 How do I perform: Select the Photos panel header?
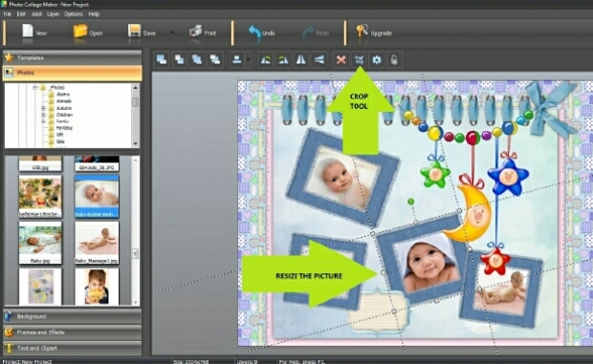73,73
